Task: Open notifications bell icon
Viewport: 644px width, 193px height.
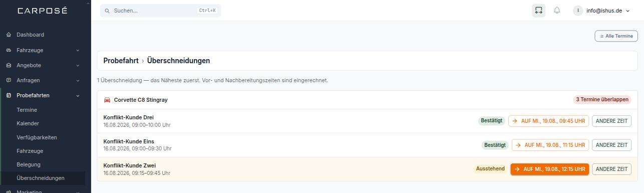Action: pos(557,11)
